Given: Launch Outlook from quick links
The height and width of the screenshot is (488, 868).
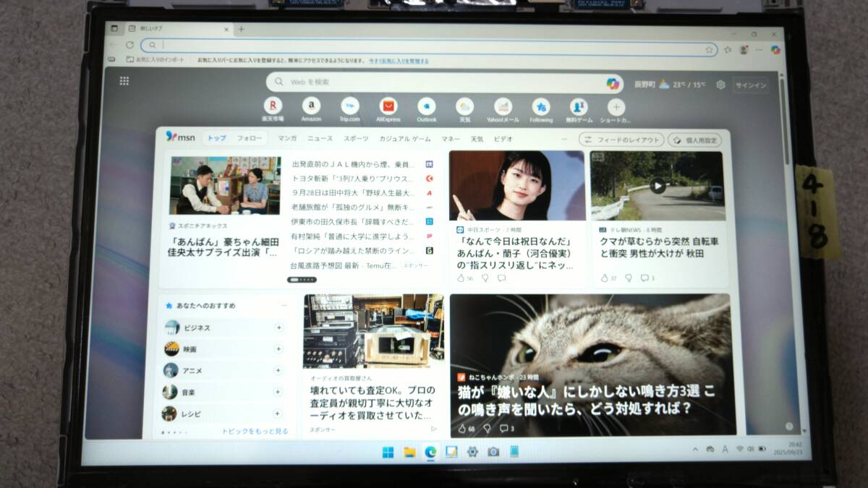Looking at the screenshot, I should pyautogui.click(x=426, y=106).
